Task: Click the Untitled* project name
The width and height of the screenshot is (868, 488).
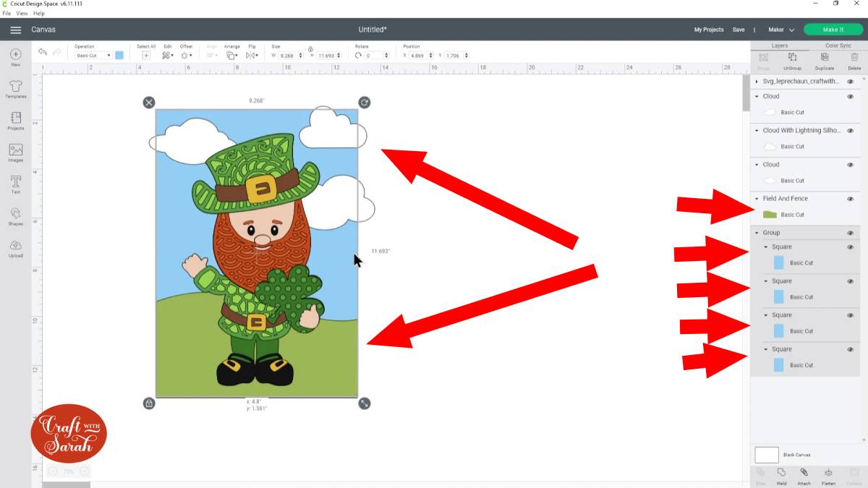Action: point(373,30)
